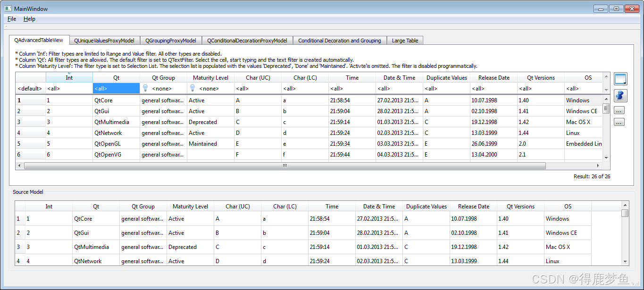644x290 pixels.
Task: Select QtMultimedia in the Source Model table
Action: pyautogui.click(x=96, y=247)
